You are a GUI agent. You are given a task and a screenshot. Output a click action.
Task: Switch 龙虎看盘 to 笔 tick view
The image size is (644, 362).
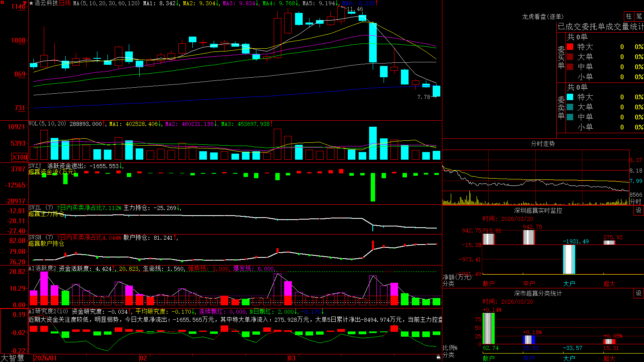click(639, 16)
